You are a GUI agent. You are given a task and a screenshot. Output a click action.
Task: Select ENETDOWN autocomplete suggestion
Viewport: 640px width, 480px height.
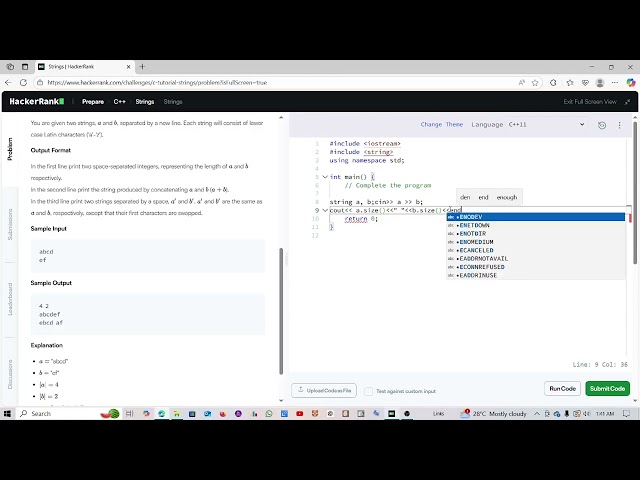coord(536,225)
